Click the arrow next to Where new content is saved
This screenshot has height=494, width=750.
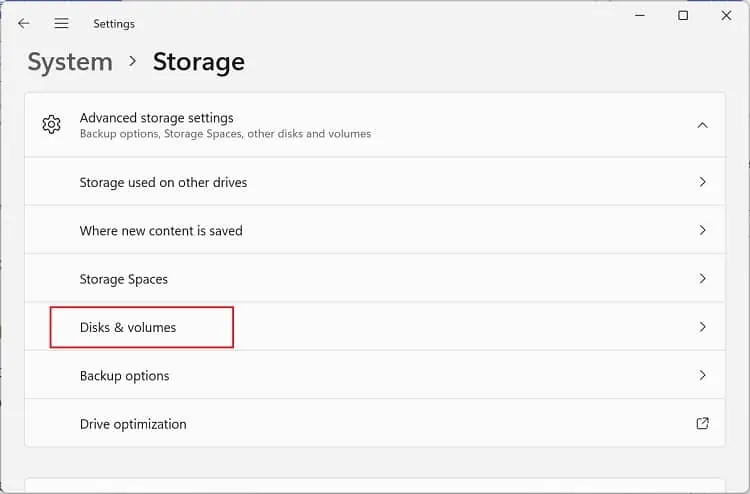[702, 230]
